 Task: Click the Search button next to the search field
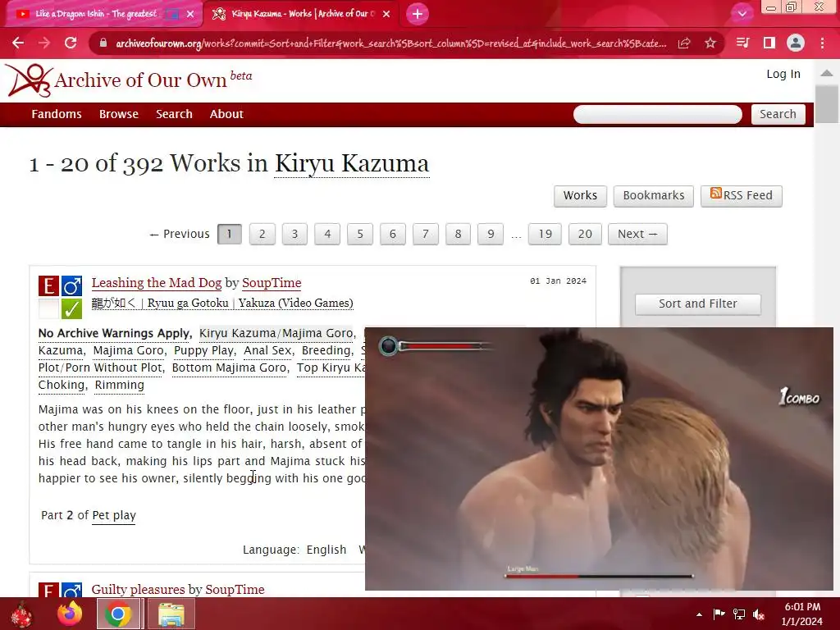(x=778, y=114)
